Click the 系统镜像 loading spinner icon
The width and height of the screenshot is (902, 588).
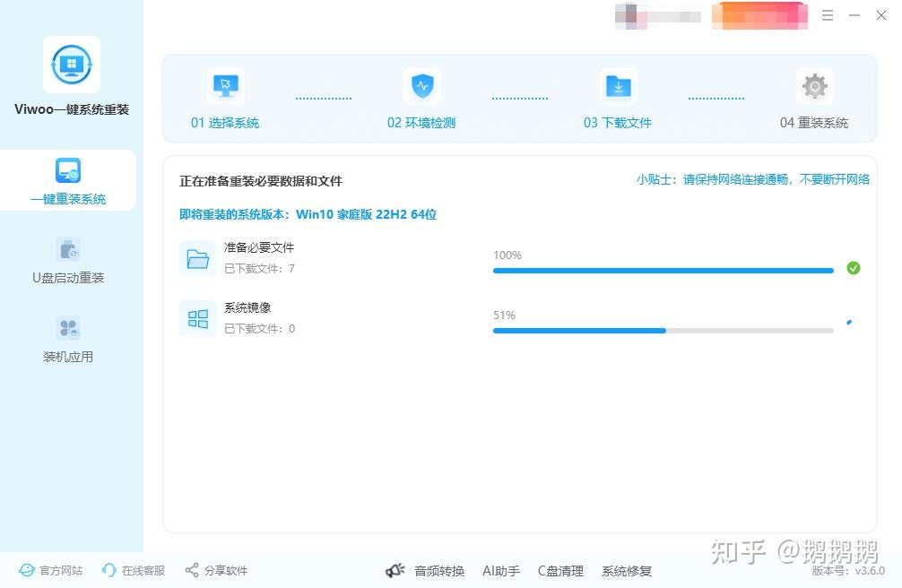850,322
